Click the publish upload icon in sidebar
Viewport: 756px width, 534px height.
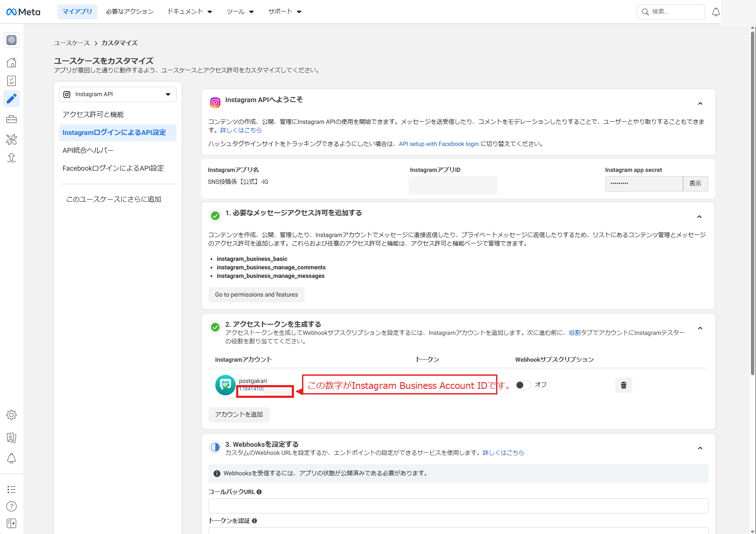11,158
